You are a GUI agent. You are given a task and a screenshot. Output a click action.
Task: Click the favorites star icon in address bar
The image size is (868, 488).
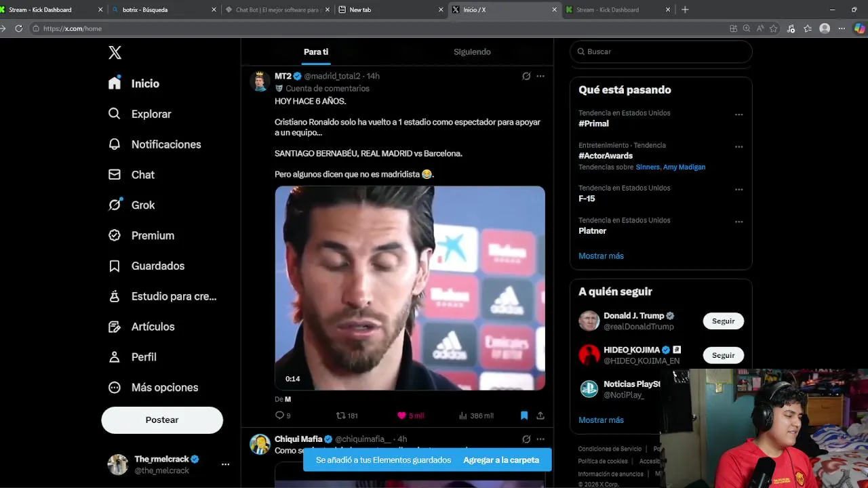click(774, 28)
